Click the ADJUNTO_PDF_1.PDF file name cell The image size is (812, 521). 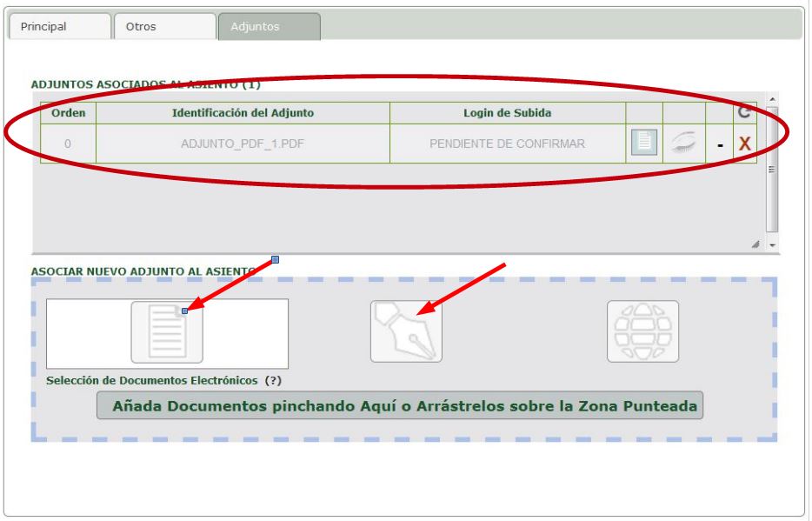point(243,144)
